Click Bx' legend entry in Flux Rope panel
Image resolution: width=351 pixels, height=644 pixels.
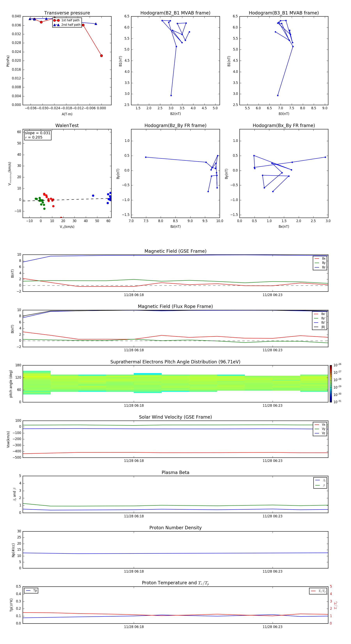click(x=320, y=314)
